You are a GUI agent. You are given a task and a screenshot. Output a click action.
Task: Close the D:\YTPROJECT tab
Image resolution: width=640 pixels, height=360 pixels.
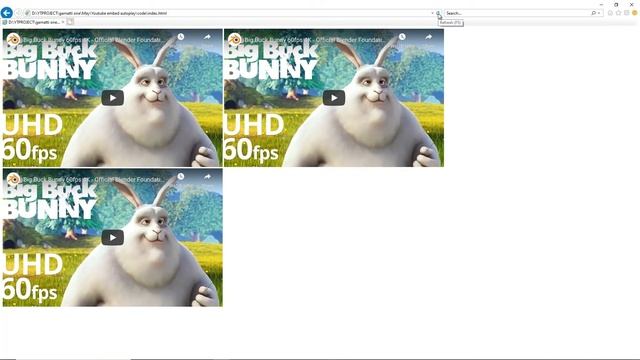point(63,22)
